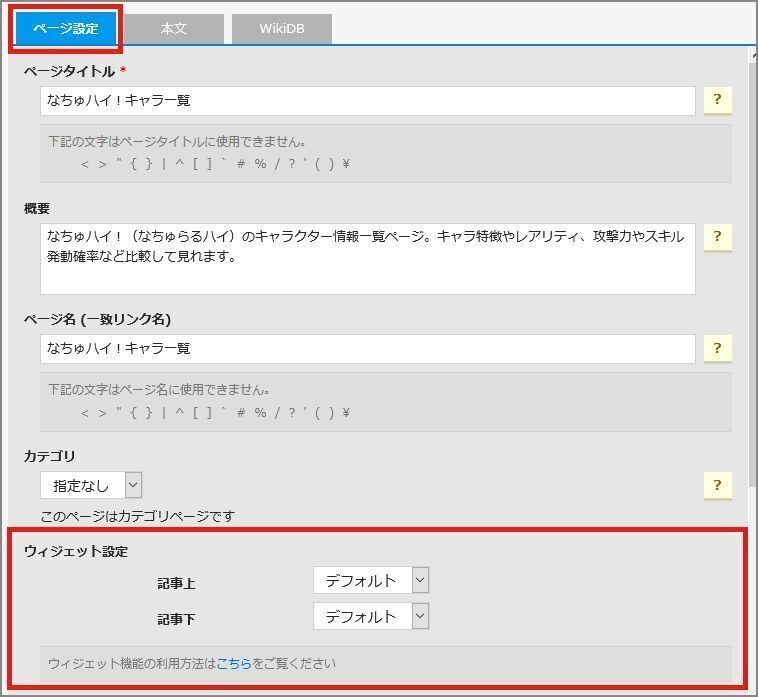Click 下記の文字はページ名に使用できません note
The height and width of the screenshot is (697, 758).
click(159, 390)
